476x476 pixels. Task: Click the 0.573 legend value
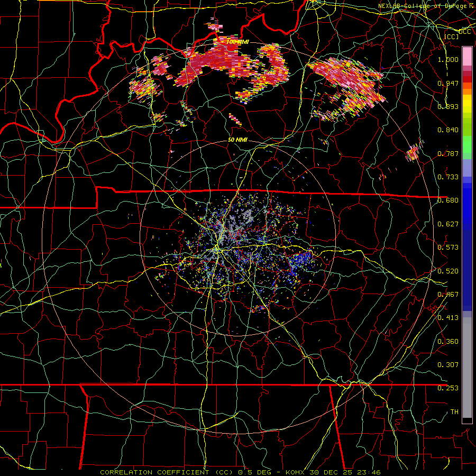448,248
